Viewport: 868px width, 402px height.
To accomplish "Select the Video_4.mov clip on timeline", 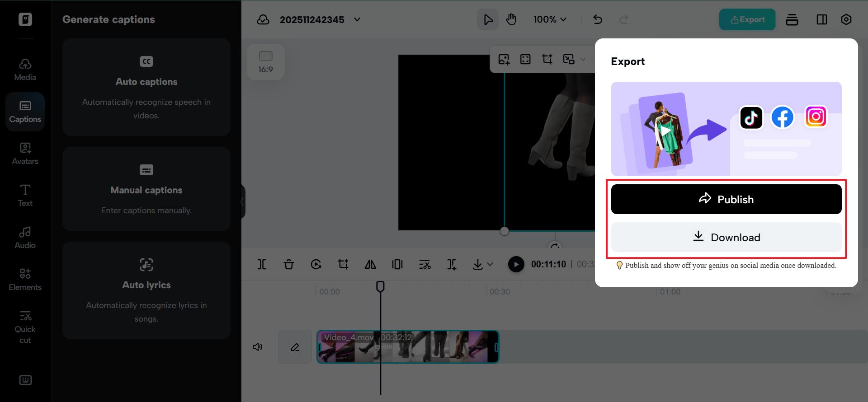I will tap(408, 347).
